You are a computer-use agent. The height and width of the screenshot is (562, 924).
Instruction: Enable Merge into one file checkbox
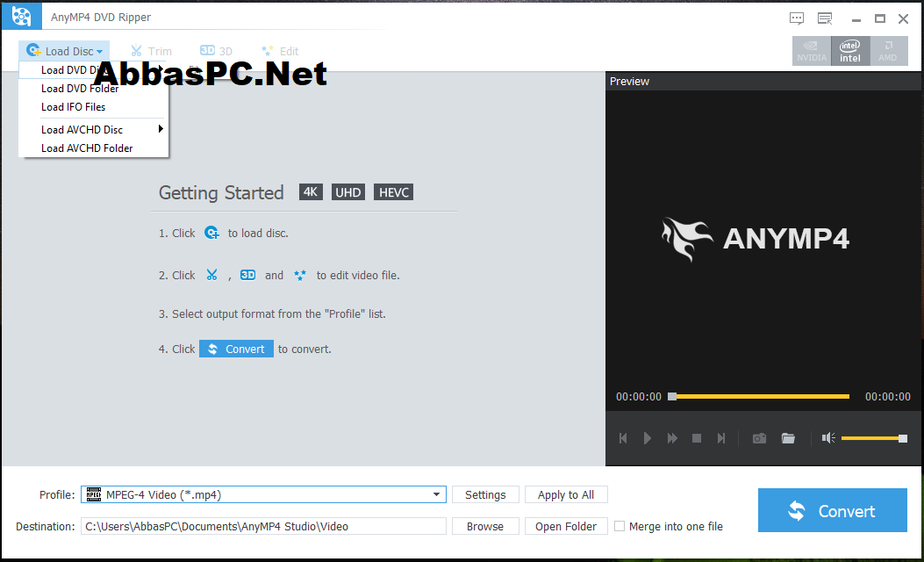pyautogui.click(x=620, y=526)
